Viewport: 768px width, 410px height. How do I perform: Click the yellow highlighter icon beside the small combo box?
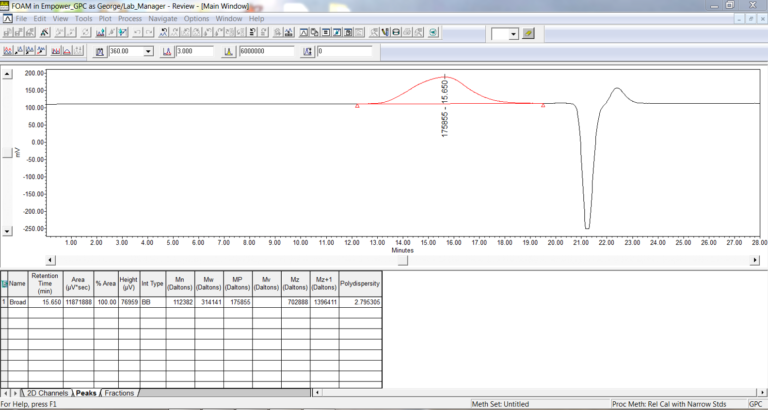point(528,33)
